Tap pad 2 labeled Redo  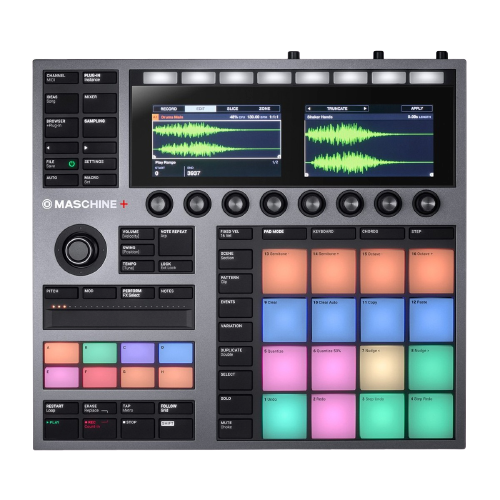(333, 416)
